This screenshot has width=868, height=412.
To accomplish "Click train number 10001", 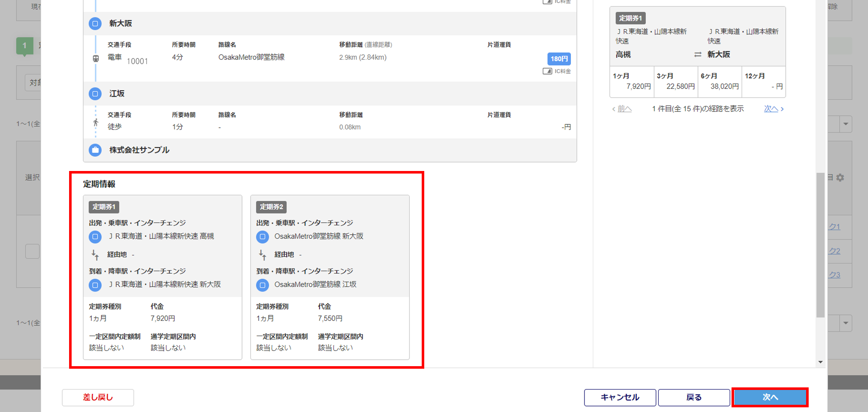I will coord(137,62).
